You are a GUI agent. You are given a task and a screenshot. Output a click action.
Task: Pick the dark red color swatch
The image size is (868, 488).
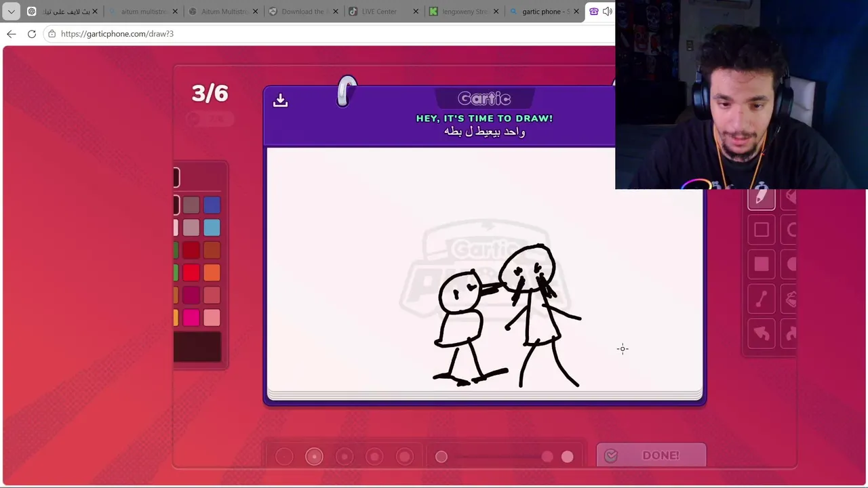pyautogui.click(x=191, y=250)
